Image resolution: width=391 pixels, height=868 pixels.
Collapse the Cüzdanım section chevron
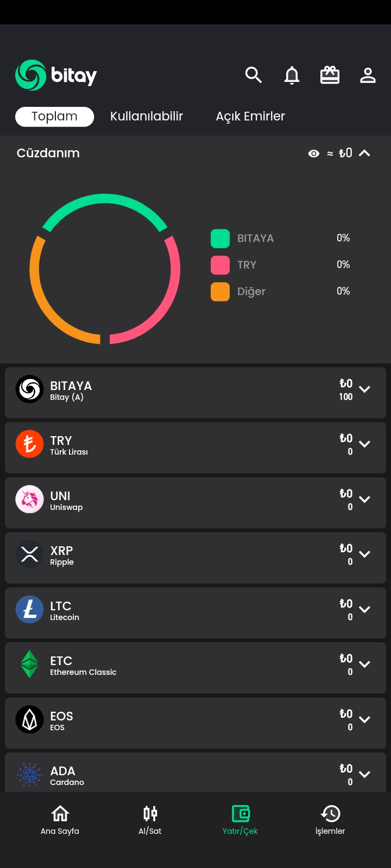pyautogui.click(x=364, y=153)
